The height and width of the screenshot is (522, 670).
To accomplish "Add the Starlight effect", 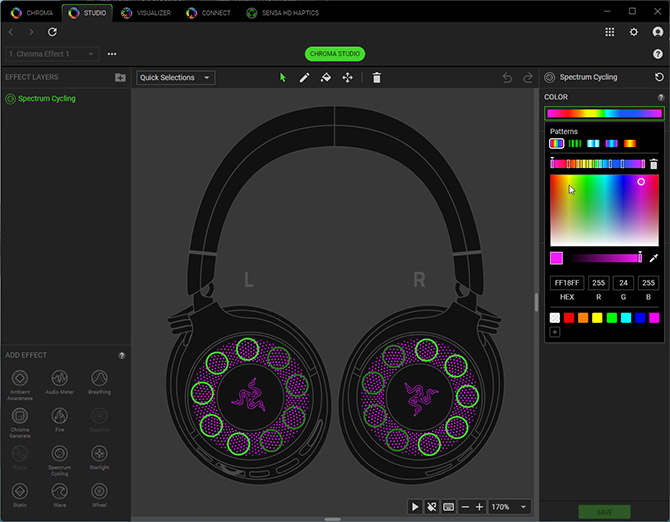I will point(99,457).
